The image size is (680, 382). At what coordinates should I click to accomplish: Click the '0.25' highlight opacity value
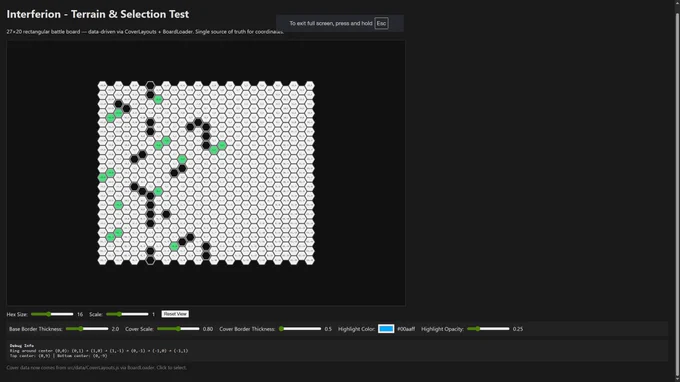click(518, 329)
